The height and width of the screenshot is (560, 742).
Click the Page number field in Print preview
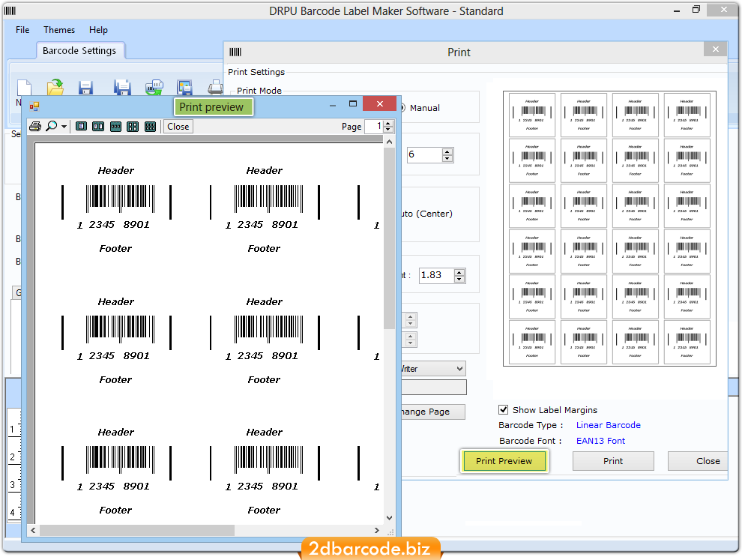374,127
